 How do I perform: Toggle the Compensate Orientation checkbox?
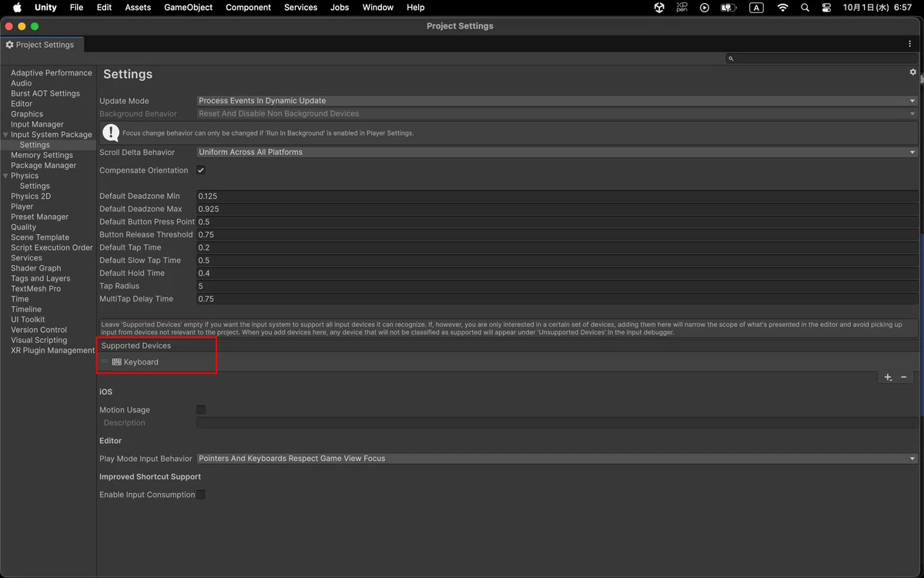click(201, 170)
